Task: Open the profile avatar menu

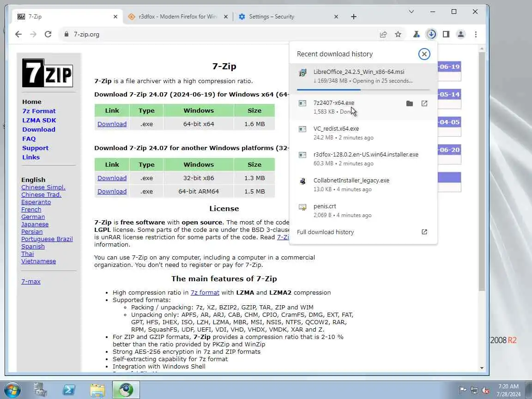Action: [x=461, y=34]
